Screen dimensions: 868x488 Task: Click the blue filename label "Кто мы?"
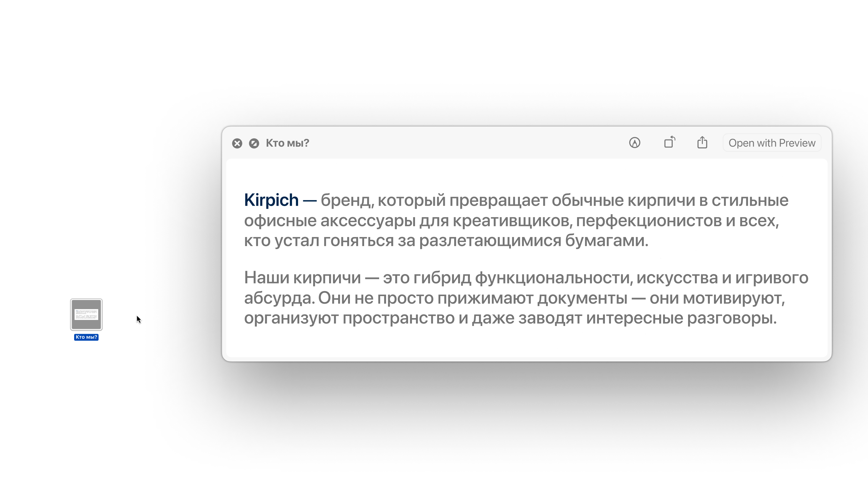pyautogui.click(x=86, y=337)
